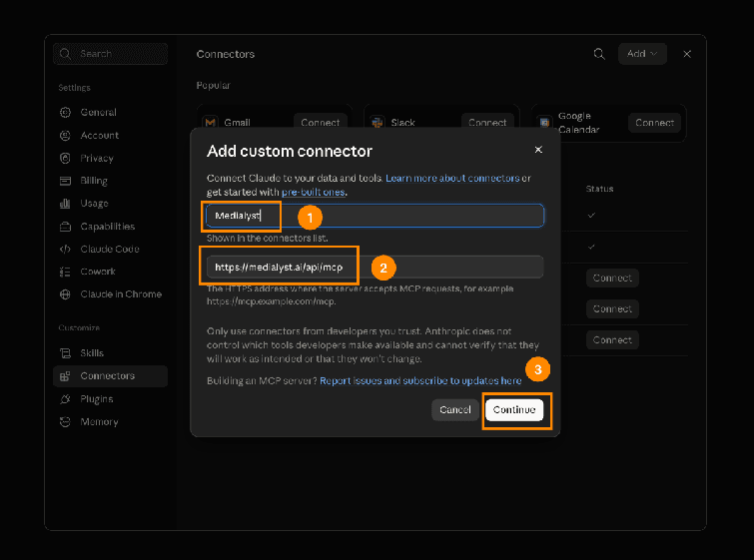The width and height of the screenshot is (754, 560).
Task: Click the Status column header
Action: [x=599, y=189]
